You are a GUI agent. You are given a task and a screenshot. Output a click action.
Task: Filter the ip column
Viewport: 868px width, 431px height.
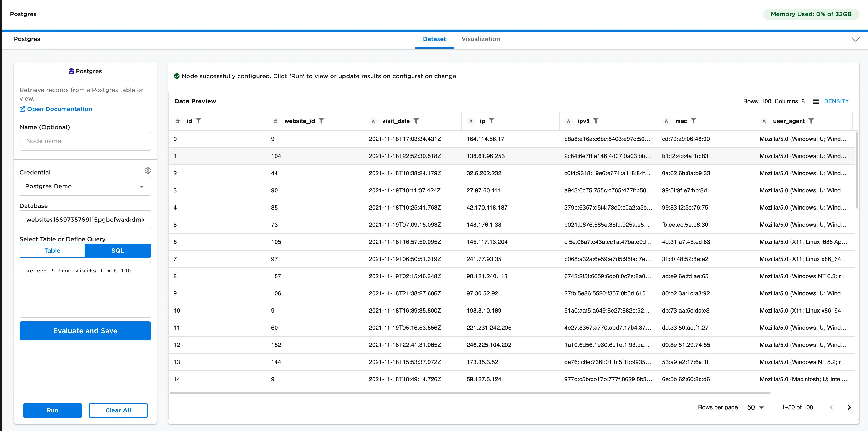pyautogui.click(x=492, y=121)
